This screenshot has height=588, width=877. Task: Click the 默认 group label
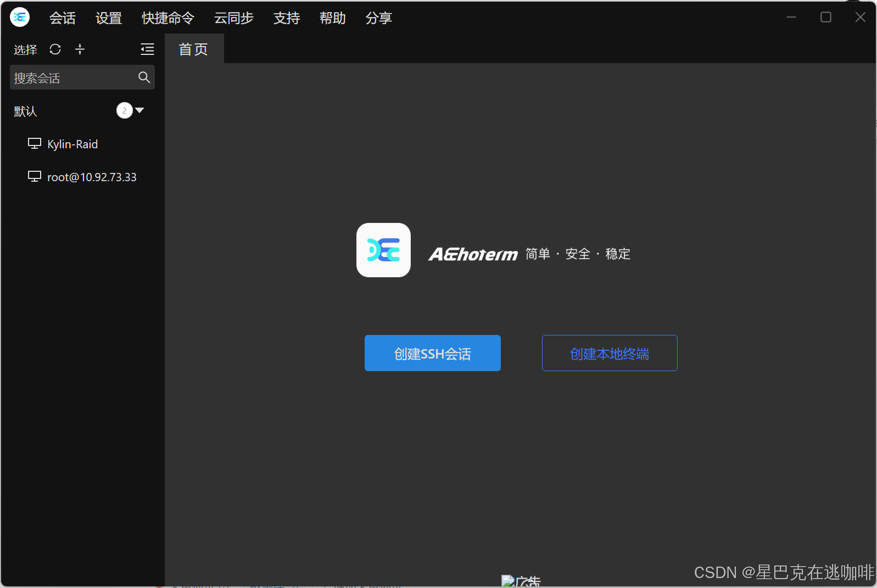click(25, 111)
